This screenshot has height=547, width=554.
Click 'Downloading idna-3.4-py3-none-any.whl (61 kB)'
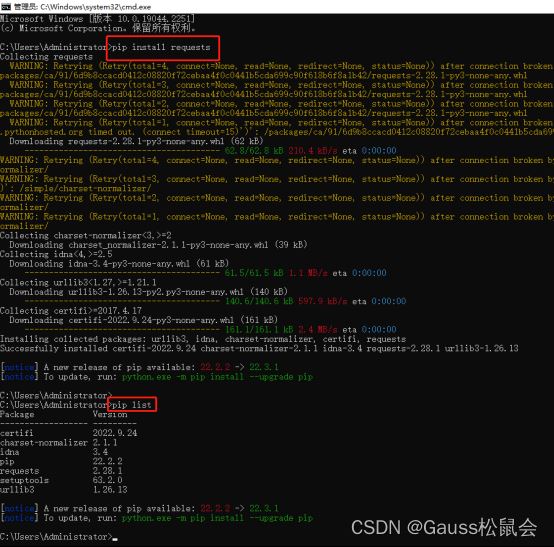pos(119,264)
